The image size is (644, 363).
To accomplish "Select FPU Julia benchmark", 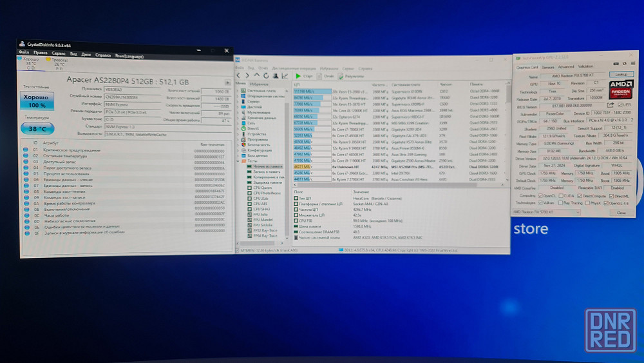I will click(257, 214).
